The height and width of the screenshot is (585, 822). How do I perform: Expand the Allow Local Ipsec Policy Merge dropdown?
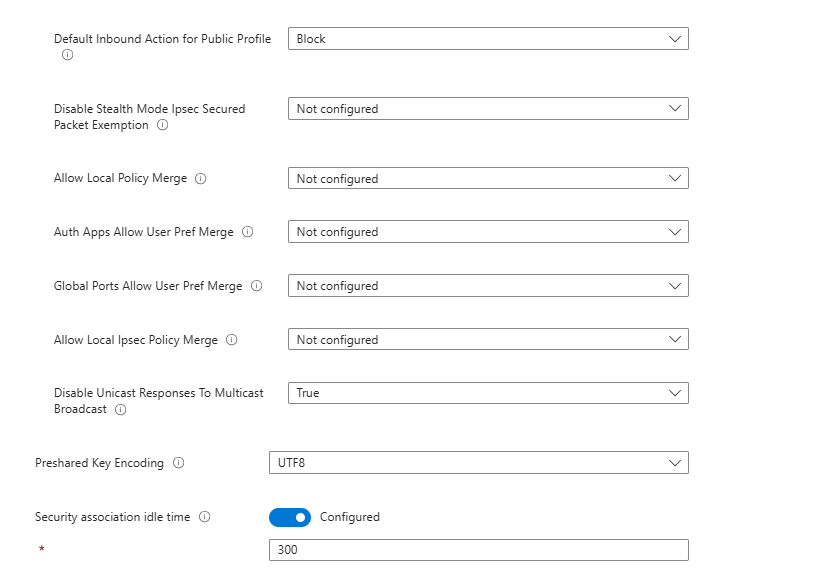(x=488, y=340)
